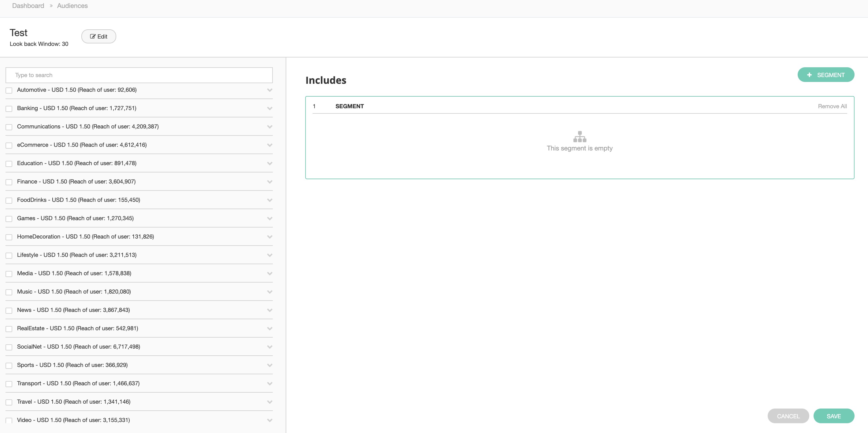Image resolution: width=868 pixels, height=433 pixels.
Task: Check the Banking category checkbox
Action: tap(9, 109)
